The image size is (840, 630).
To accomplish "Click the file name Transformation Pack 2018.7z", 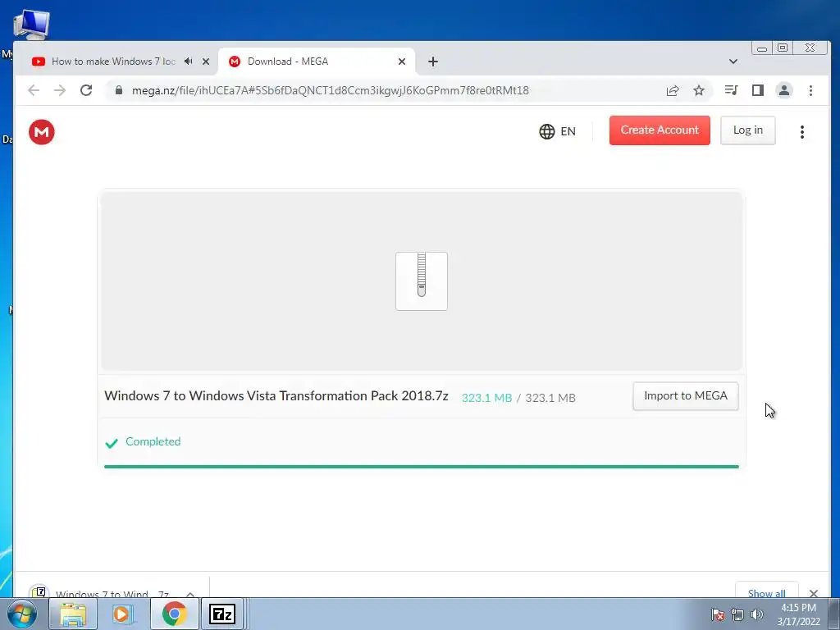I will pyautogui.click(x=276, y=396).
